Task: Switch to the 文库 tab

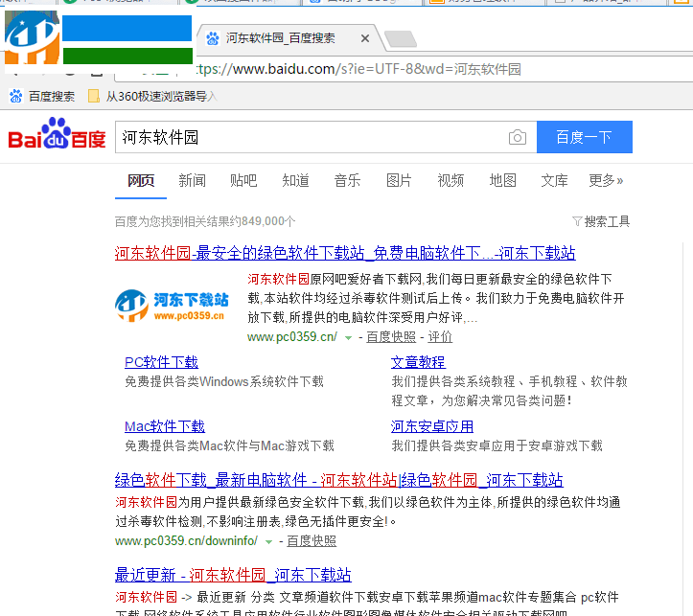Action: (555, 180)
